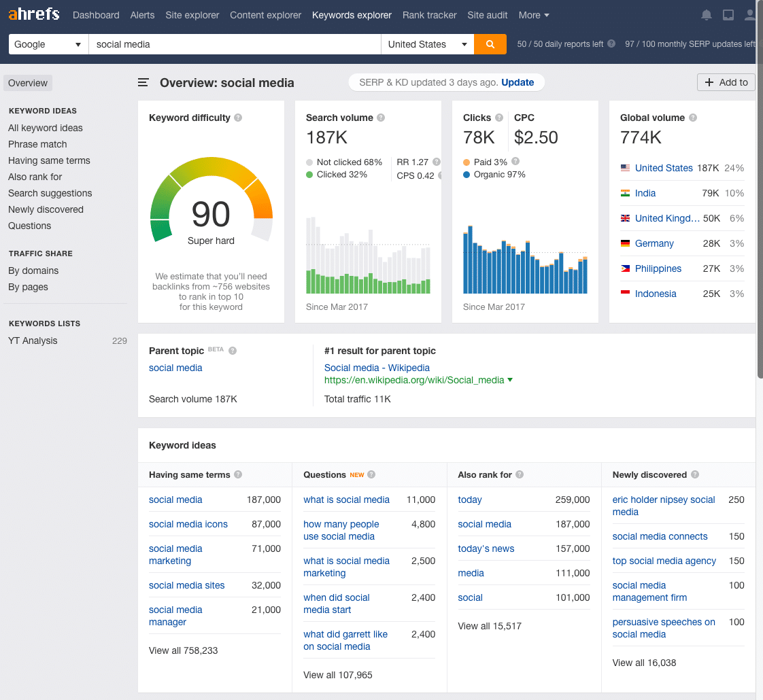763x700 pixels.
Task: Click the RR 1.27 help icon
Action: click(437, 162)
